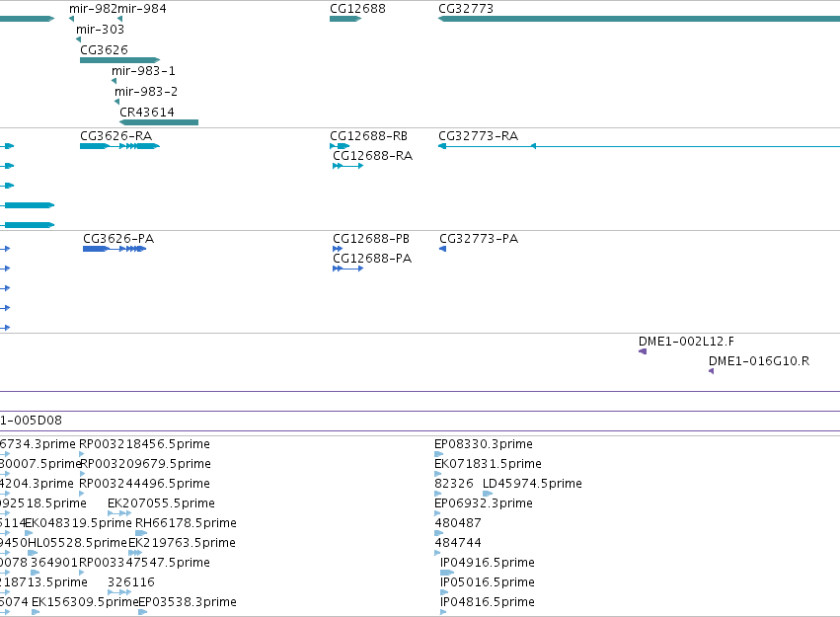This screenshot has width=840, height=617.
Task: Select the RH66178.5prime EST arrow glyph
Action: point(141,533)
